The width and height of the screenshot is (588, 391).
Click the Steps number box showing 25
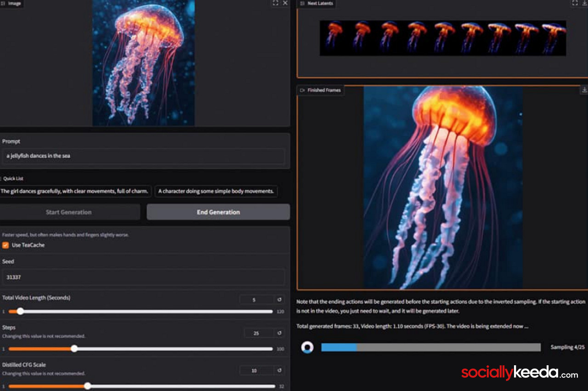pyautogui.click(x=259, y=333)
